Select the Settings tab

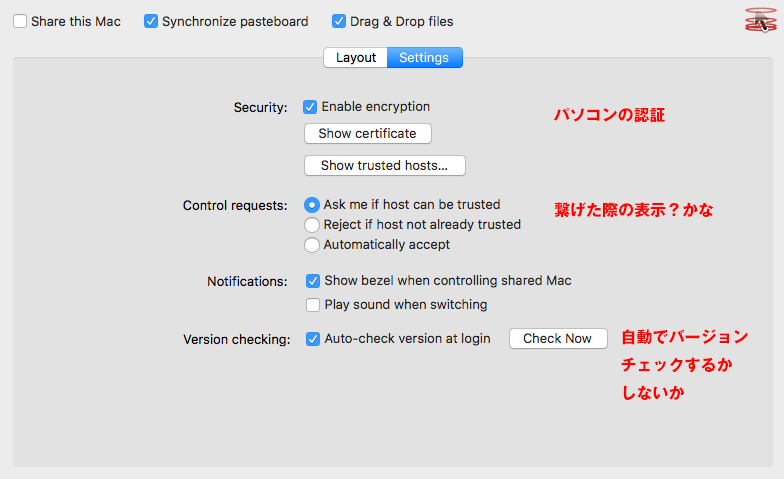click(x=424, y=58)
